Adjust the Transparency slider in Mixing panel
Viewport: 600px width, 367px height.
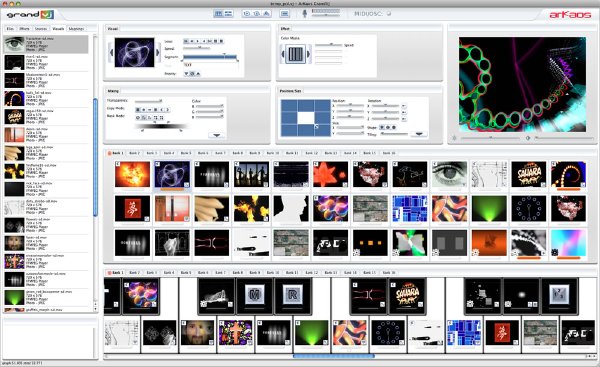pyautogui.click(x=149, y=101)
